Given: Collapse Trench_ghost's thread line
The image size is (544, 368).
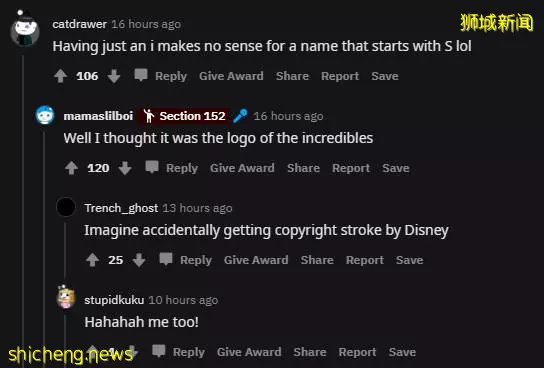Looking at the screenshot, I should (x=65, y=249).
